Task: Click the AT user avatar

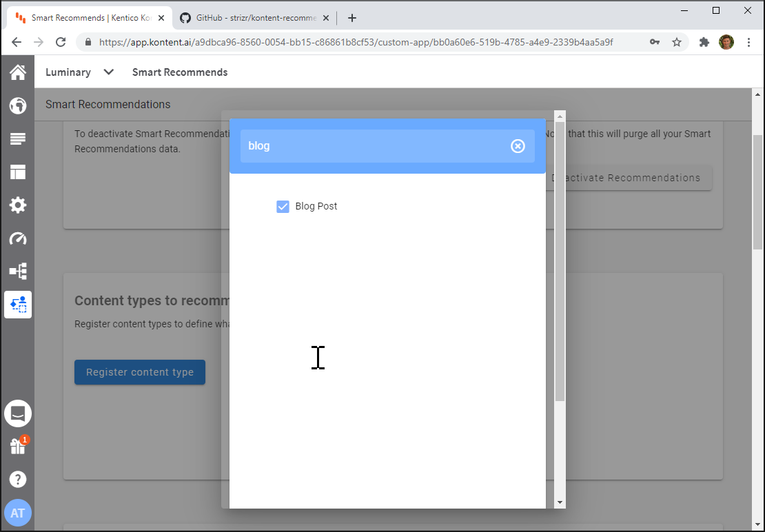Action: (17, 513)
